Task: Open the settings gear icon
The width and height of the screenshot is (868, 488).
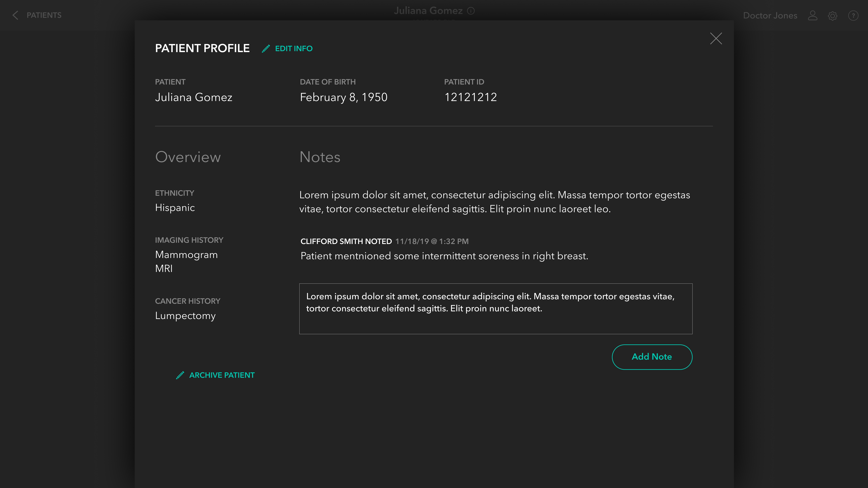Action: coord(832,16)
